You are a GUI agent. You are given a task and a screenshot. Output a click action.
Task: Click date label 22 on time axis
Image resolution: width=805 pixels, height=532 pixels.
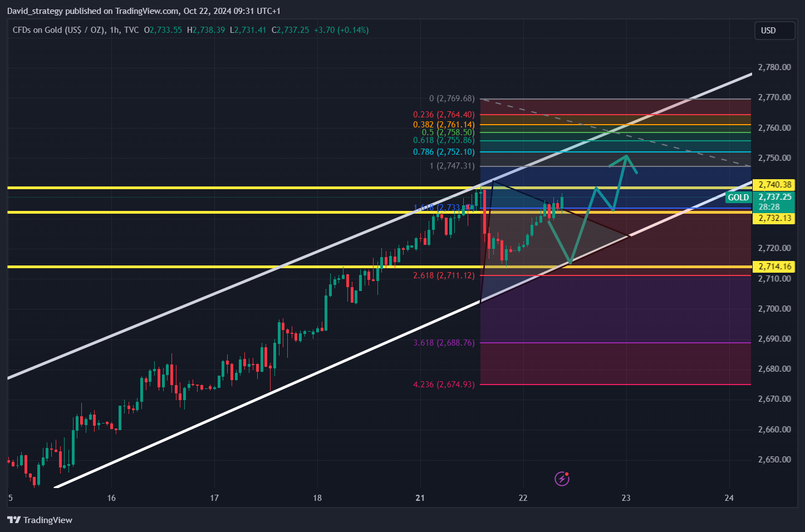click(x=523, y=498)
